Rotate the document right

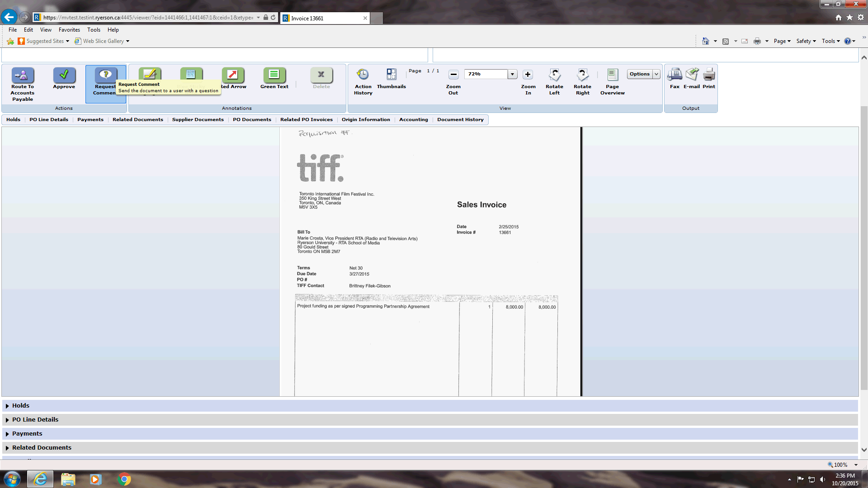(582, 75)
